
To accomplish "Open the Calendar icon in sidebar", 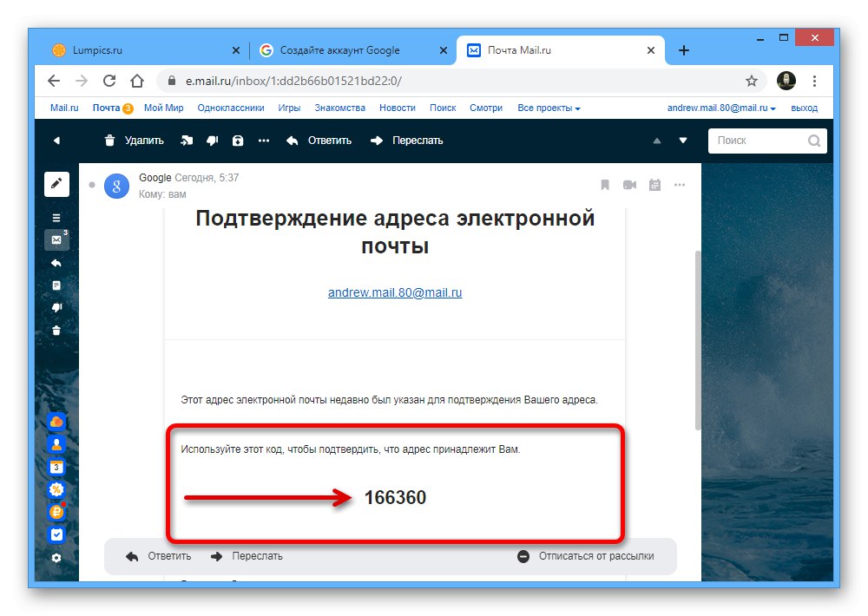I will pyautogui.click(x=56, y=467).
